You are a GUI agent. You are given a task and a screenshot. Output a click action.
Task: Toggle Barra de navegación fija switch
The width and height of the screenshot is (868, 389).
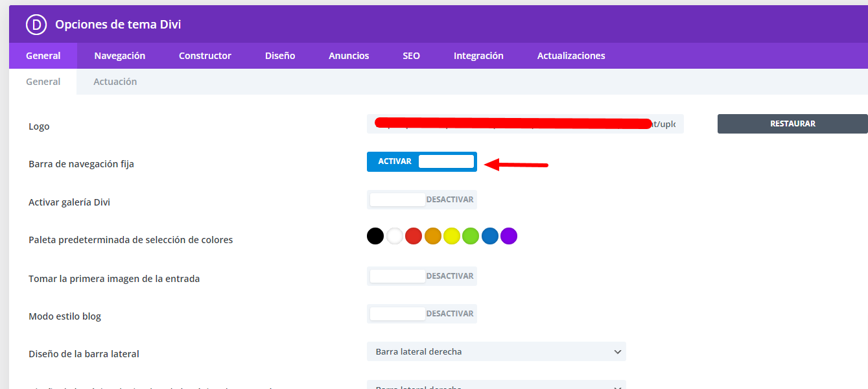[x=422, y=161]
